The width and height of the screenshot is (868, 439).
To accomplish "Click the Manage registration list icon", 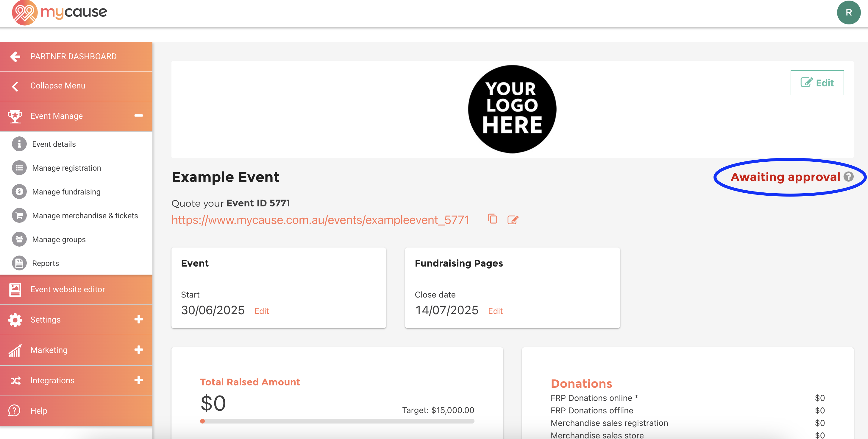I will point(19,168).
